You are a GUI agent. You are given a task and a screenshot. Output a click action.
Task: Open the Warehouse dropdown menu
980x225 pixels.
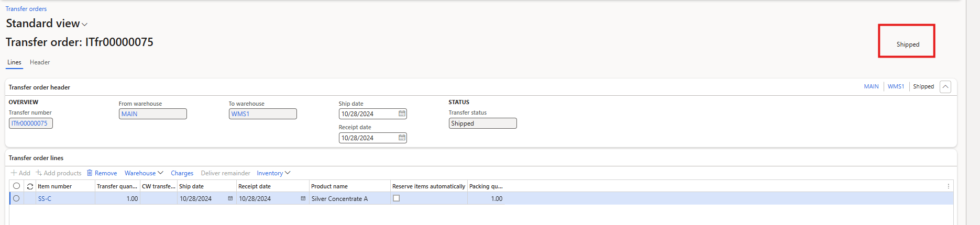[144, 173]
